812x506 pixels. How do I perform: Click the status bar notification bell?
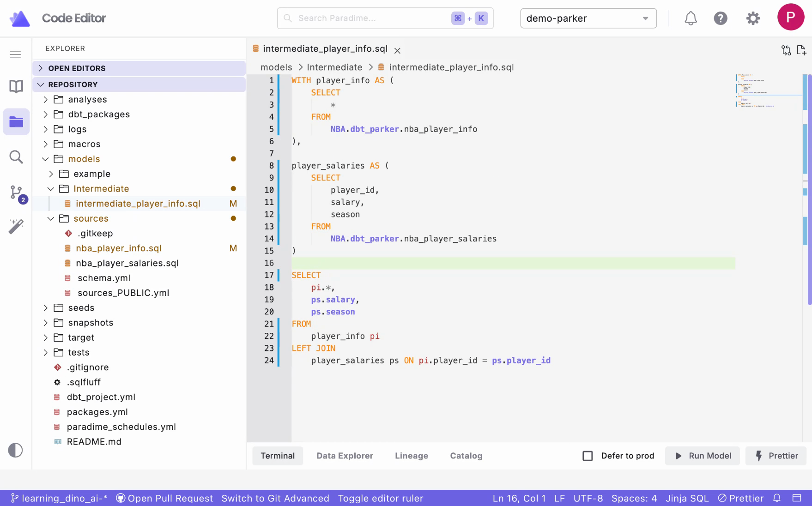pyautogui.click(x=777, y=498)
